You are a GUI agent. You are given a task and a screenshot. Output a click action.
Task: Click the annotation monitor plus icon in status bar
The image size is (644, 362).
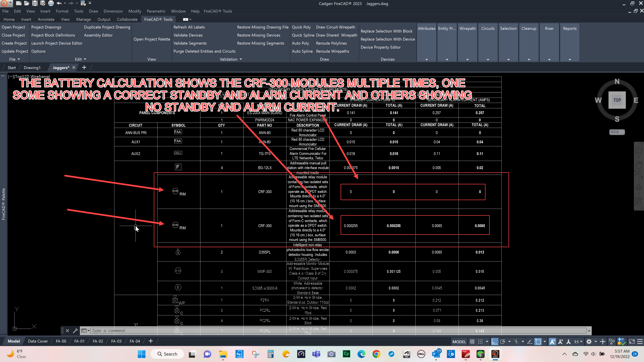click(x=603, y=342)
